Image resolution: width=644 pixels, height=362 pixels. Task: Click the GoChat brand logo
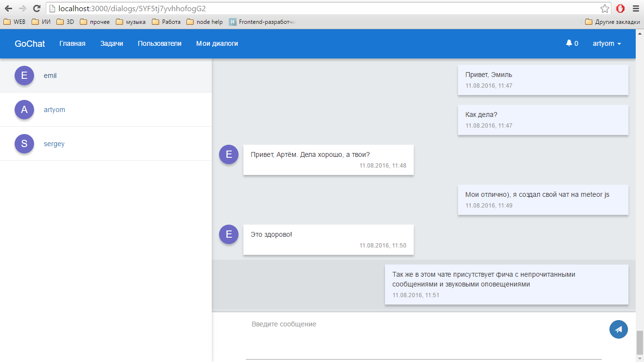click(x=30, y=43)
